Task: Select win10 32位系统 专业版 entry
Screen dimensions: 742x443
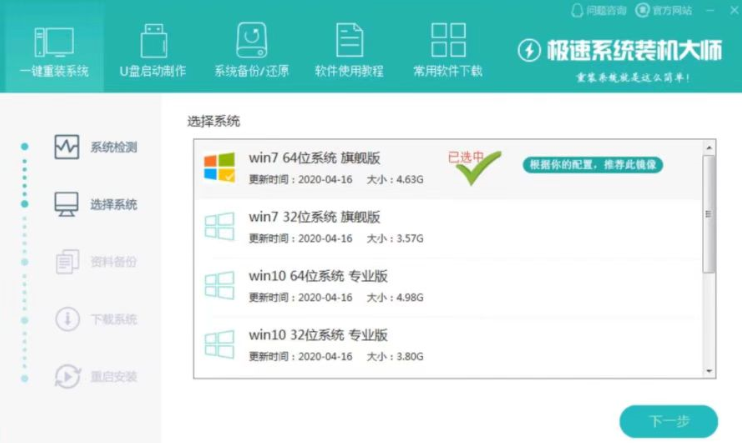Action: click(x=448, y=346)
